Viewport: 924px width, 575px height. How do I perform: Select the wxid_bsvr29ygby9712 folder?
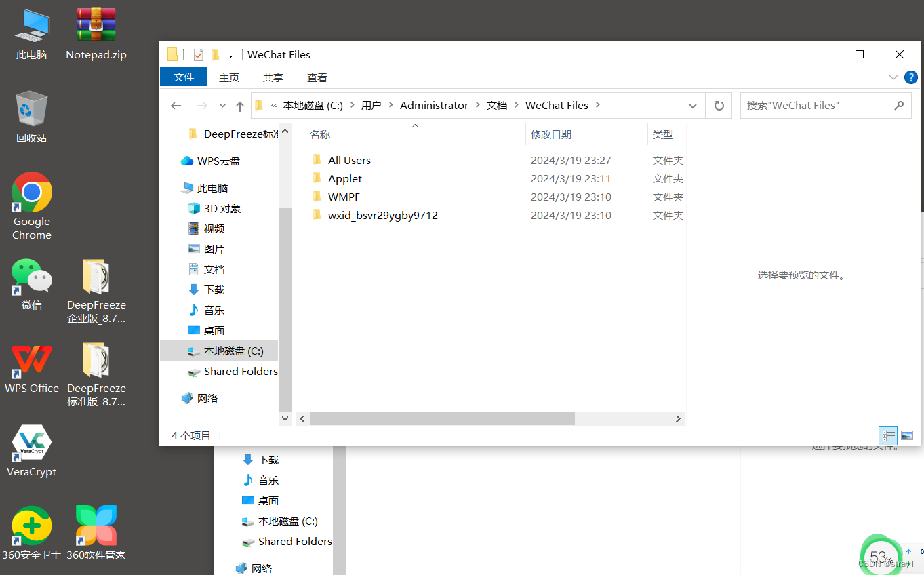[383, 216]
